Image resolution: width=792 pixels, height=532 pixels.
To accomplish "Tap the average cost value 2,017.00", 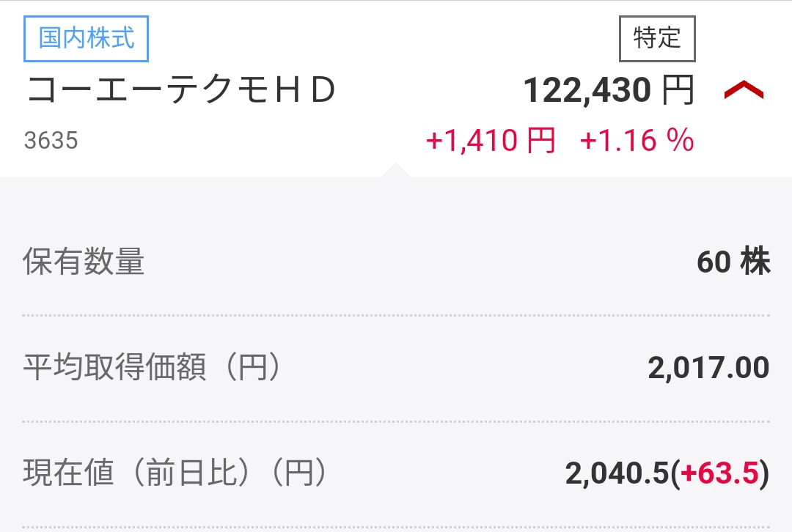I will pyautogui.click(x=708, y=367).
